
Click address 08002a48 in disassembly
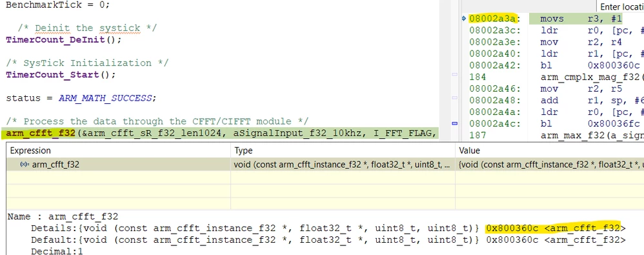[494, 101]
